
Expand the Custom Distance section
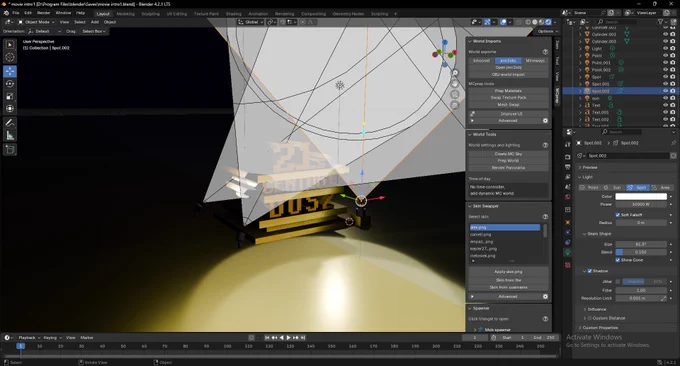585,318
